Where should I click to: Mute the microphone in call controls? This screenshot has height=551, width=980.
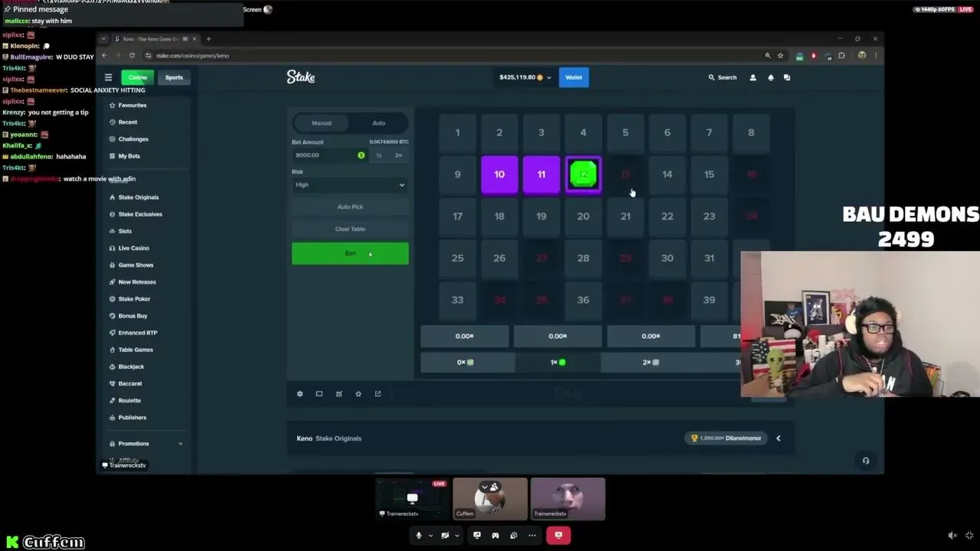point(419,535)
